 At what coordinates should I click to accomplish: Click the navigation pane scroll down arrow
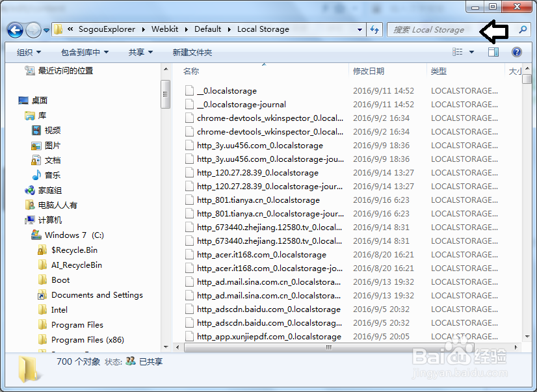[x=166, y=347]
